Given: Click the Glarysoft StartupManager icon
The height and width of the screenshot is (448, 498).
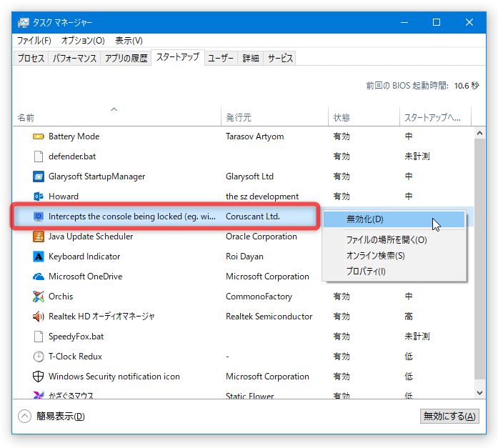Looking at the screenshot, I should point(39,176).
